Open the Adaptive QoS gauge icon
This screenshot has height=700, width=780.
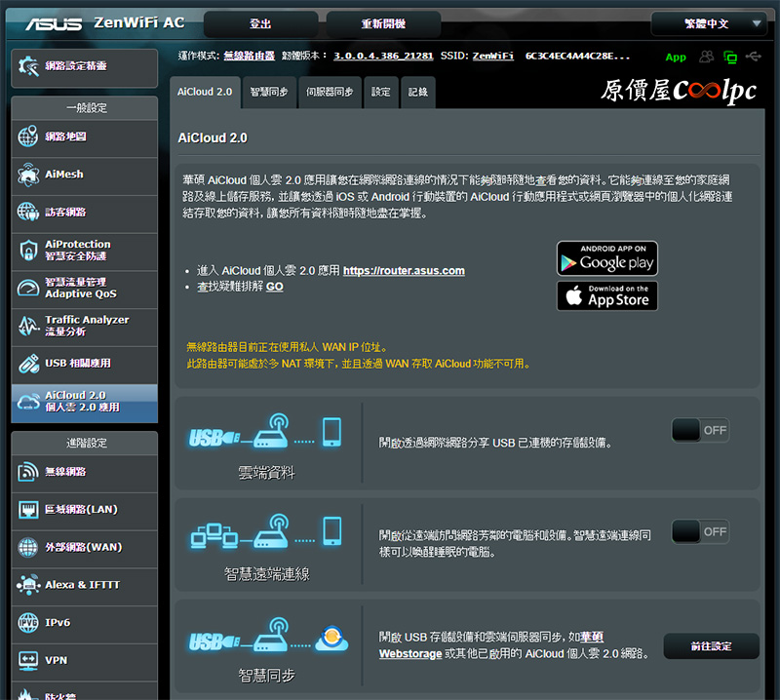[x=28, y=288]
